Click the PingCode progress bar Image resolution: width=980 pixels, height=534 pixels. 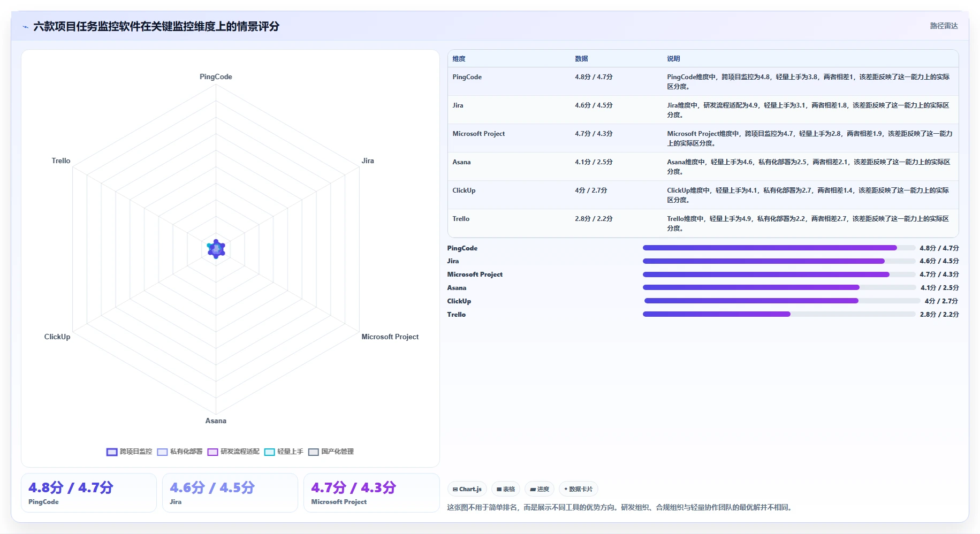tap(779, 248)
